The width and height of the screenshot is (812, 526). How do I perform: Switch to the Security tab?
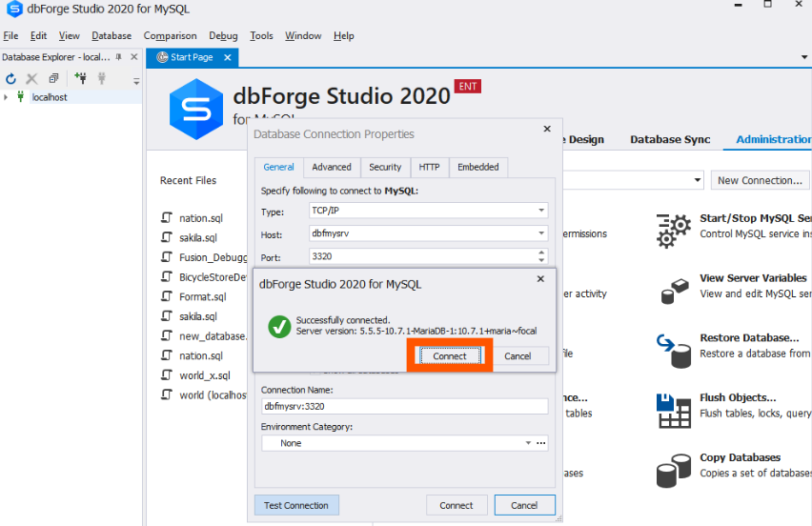pos(385,167)
